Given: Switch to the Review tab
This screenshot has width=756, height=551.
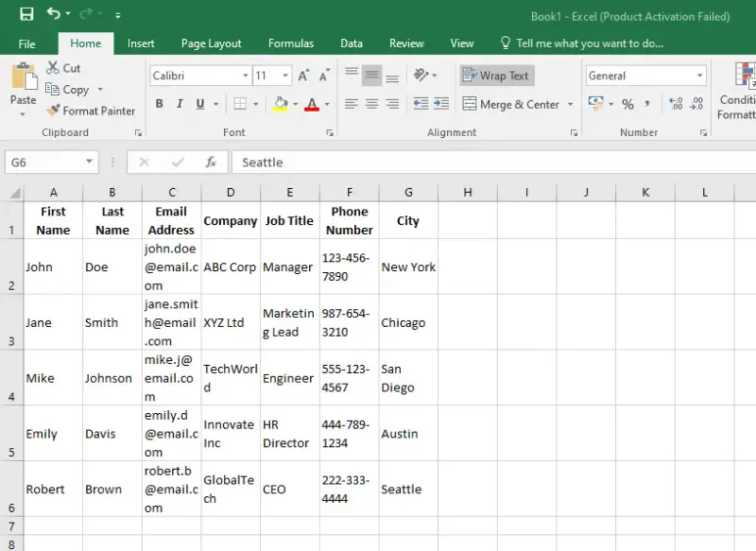Looking at the screenshot, I should tap(406, 43).
